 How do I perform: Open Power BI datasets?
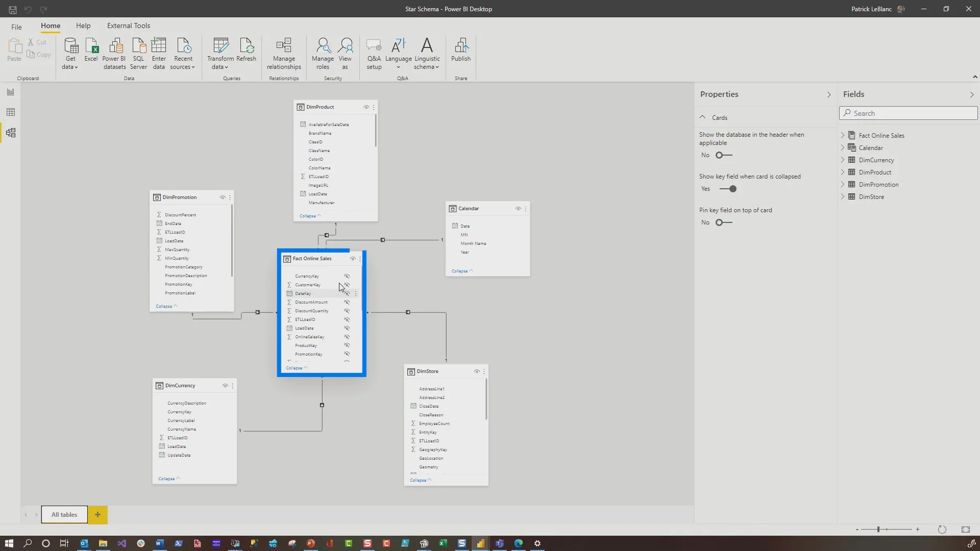click(x=114, y=54)
